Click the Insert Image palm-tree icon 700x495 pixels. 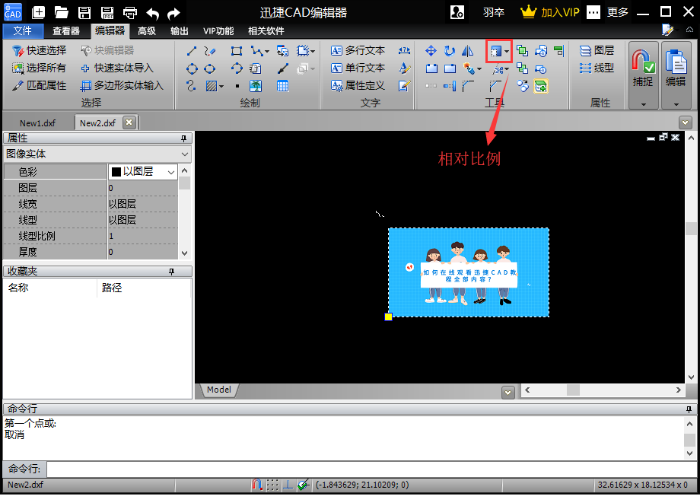coord(256,86)
